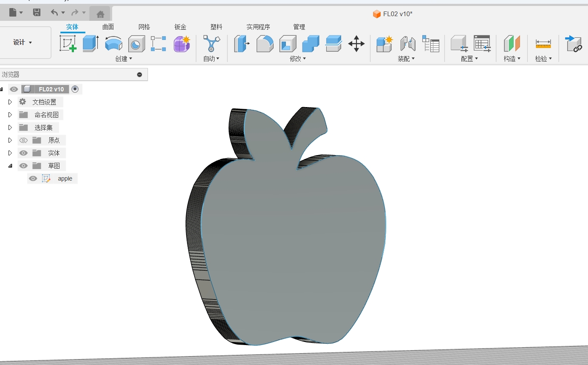
Task: Go to the Home tab icon
Action: tap(100, 14)
